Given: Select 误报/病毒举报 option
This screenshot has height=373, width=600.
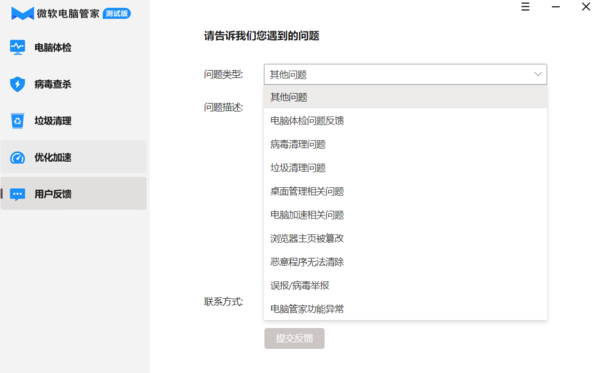Looking at the screenshot, I should 405,285.
